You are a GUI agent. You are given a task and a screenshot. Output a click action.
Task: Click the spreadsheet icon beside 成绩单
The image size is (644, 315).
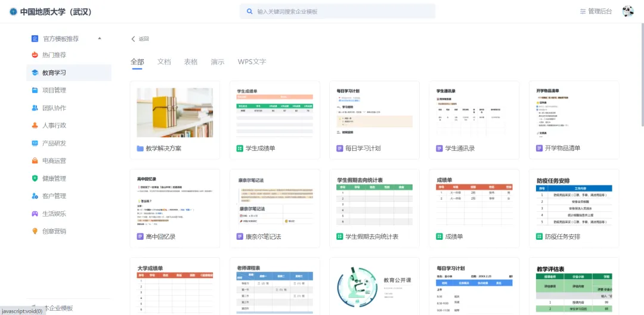tap(439, 237)
